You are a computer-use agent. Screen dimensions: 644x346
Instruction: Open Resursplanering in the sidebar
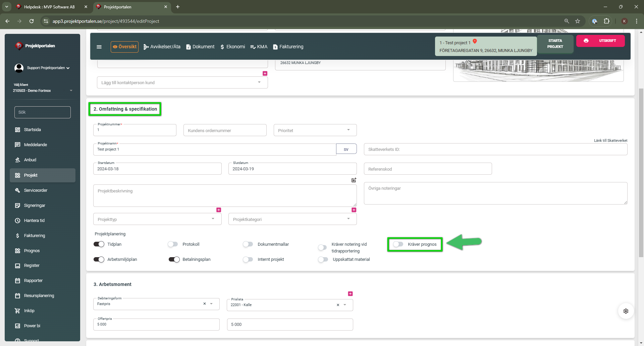tap(43, 296)
